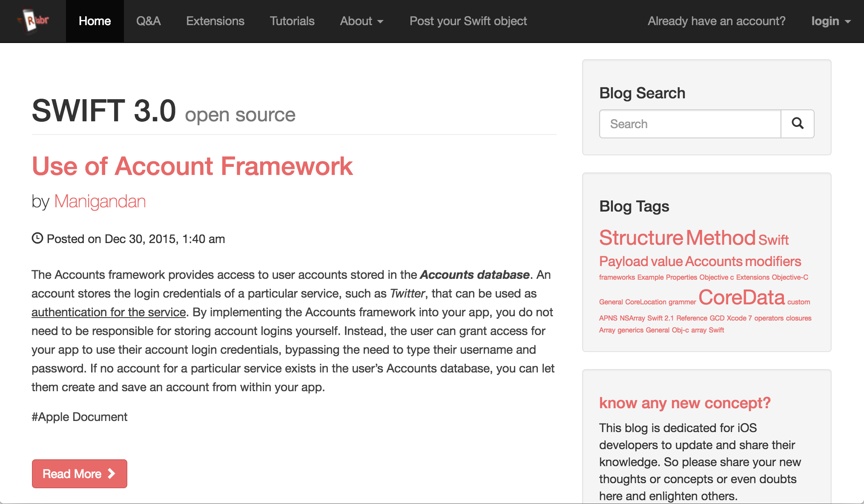Select the Structure blog tag
The height and width of the screenshot is (504, 864).
tap(641, 238)
